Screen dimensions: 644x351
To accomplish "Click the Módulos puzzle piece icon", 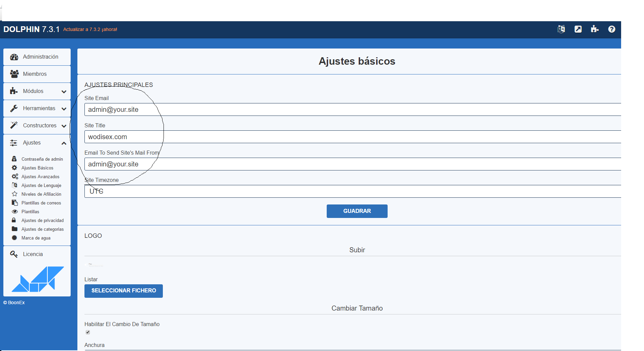I will 14,91.
